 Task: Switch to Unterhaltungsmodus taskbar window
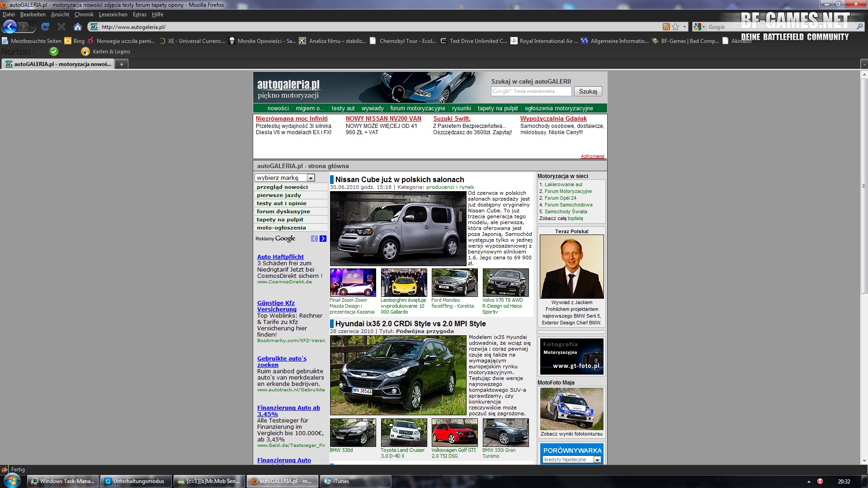coord(136,481)
